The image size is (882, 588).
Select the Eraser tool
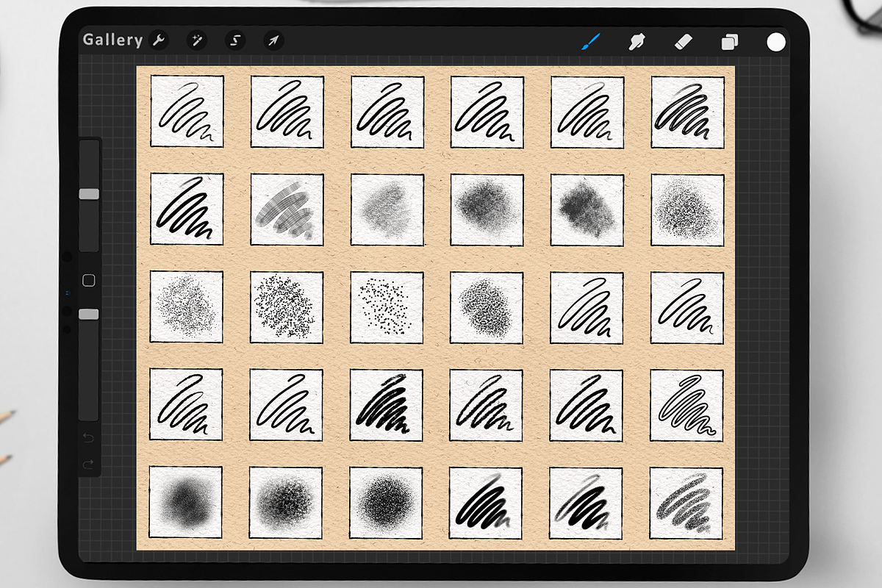tap(684, 42)
